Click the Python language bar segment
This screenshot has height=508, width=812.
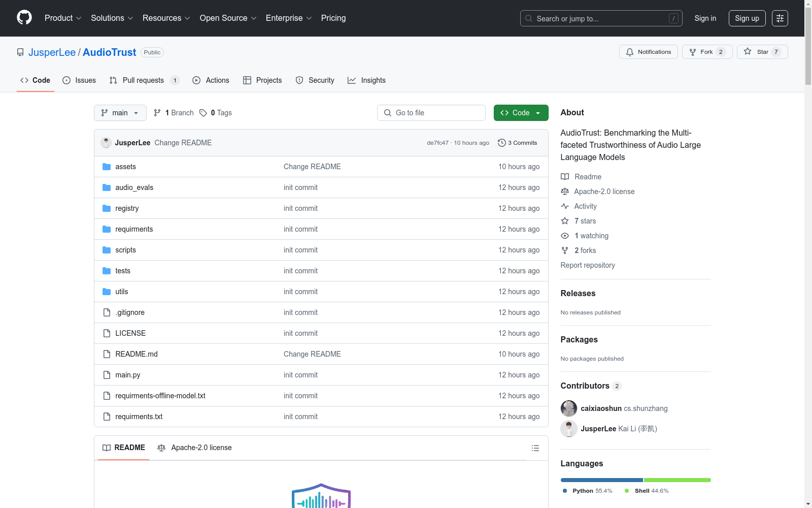pyautogui.click(x=602, y=480)
